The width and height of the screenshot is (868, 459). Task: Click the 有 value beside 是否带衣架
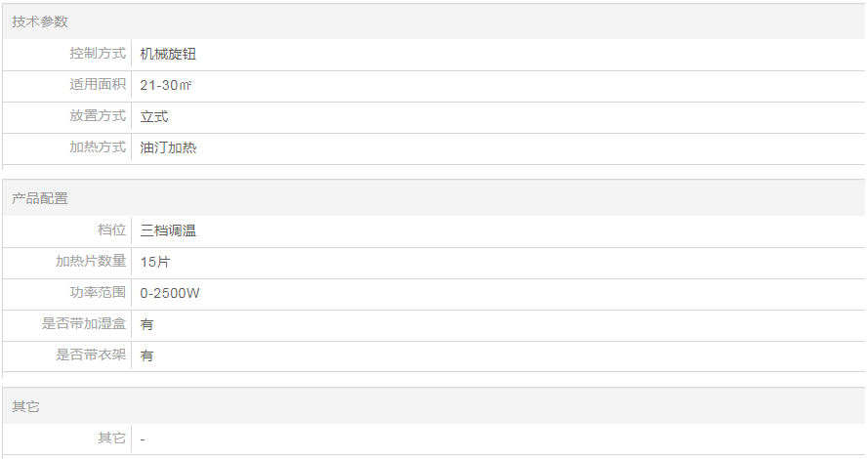coord(146,356)
